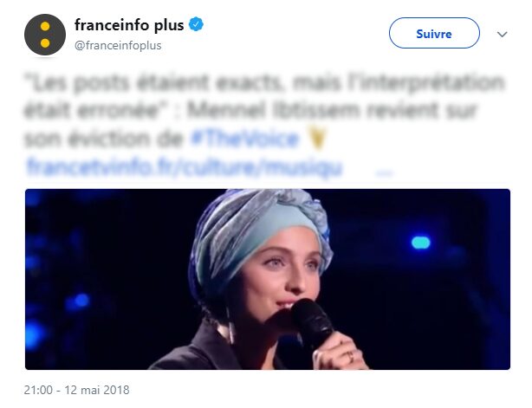Click the microphone in the tweet photo

pos(311,324)
